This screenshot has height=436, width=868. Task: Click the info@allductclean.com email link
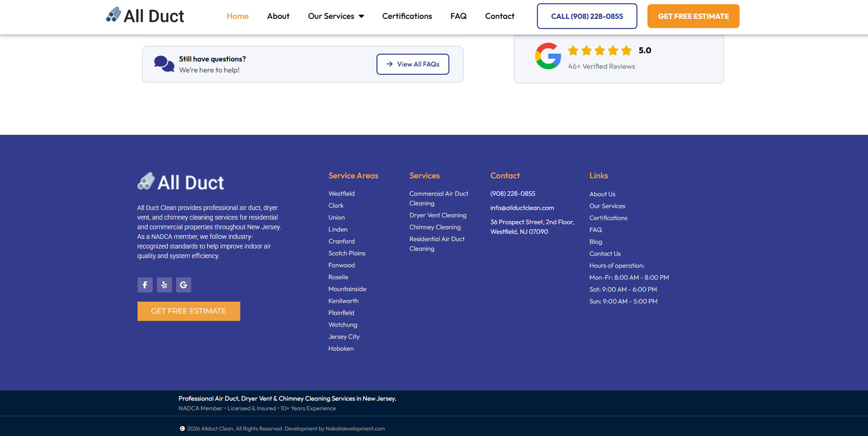522,208
